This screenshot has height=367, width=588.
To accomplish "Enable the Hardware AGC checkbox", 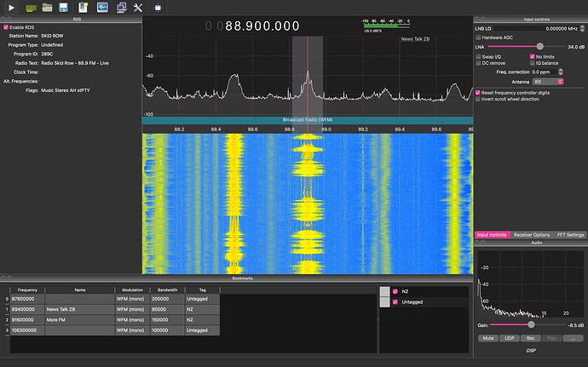I will coord(478,37).
